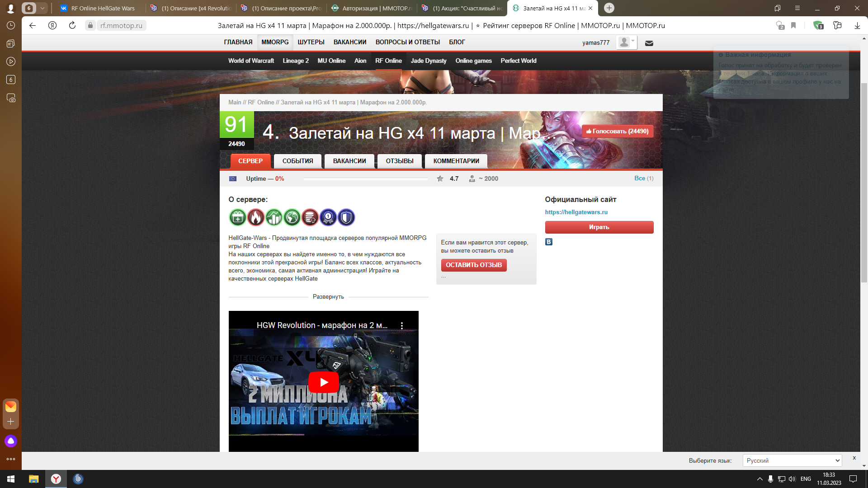
Task: Go back with the browser back arrow
Action: pos(33,25)
